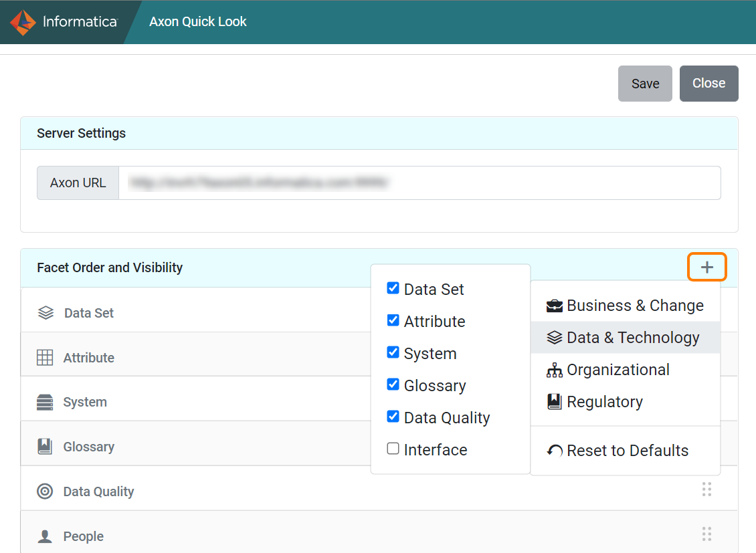Click the Attribute grid icon in facet list

point(45,358)
